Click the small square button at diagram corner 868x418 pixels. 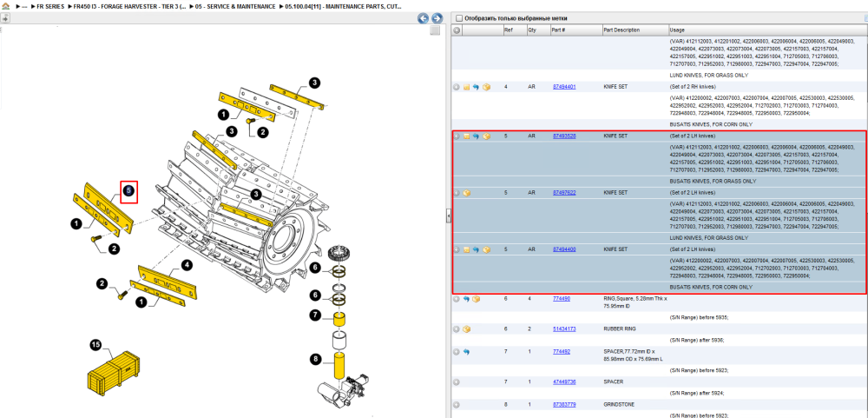pyautogui.click(x=435, y=31)
